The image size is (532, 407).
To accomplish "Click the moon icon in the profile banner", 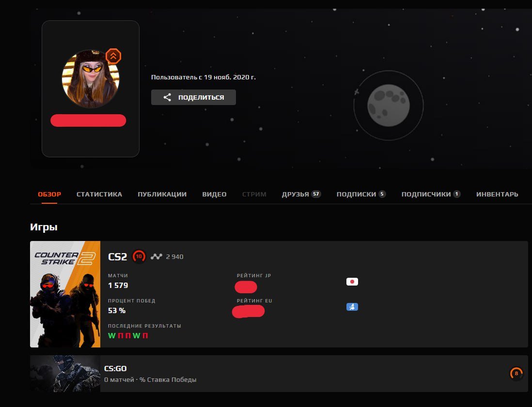I will click(x=388, y=106).
